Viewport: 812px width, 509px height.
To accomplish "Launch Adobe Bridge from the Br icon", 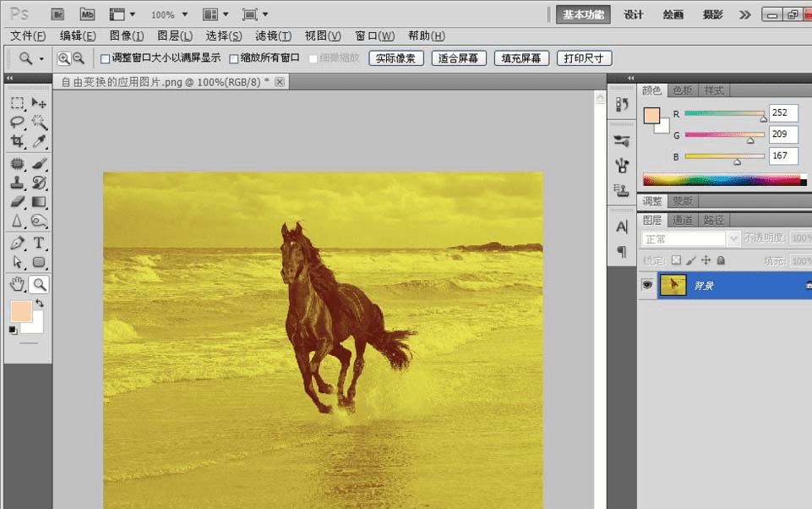I will click(x=57, y=14).
